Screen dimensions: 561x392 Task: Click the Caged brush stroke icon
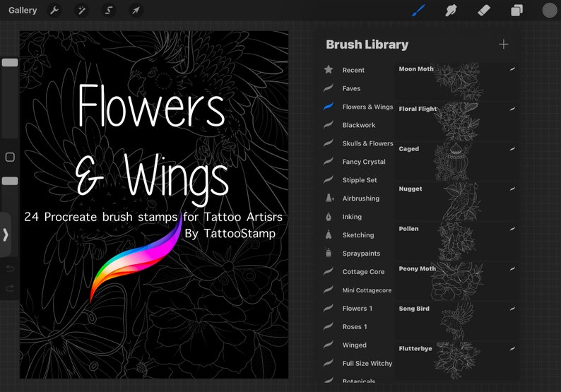coord(512,149)
